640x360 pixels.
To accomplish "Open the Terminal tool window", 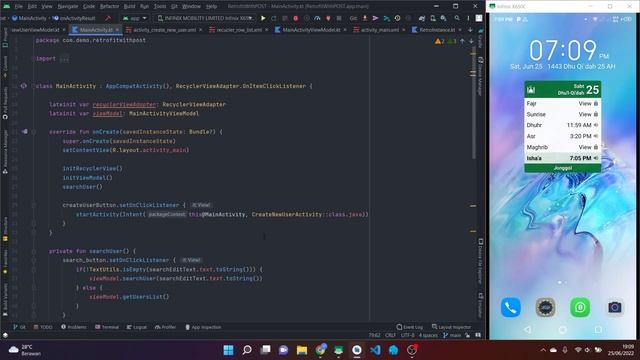I will click(107, 327).
